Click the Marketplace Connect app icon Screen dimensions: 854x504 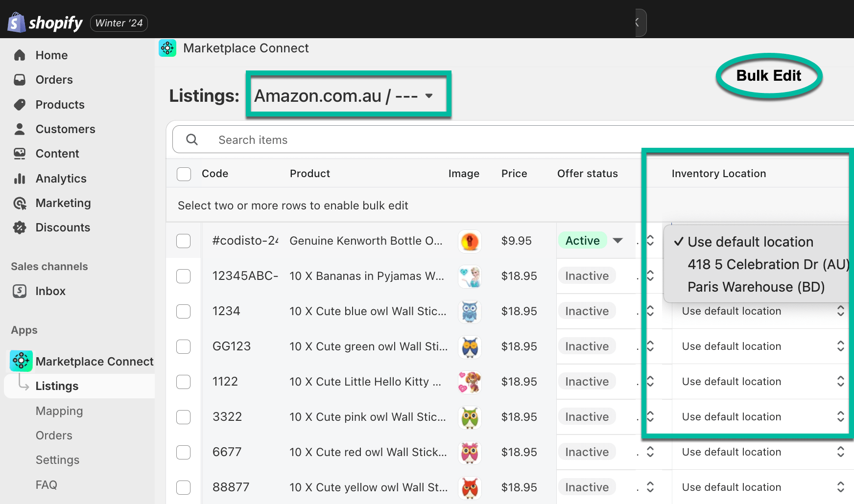pyautogui.click(x=21, y=361)
